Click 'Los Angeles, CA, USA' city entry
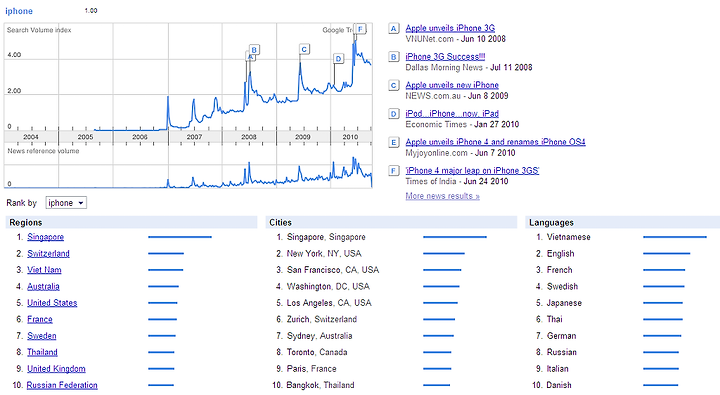The height and width of the screenshot is (395, 720). coord(329,303)
